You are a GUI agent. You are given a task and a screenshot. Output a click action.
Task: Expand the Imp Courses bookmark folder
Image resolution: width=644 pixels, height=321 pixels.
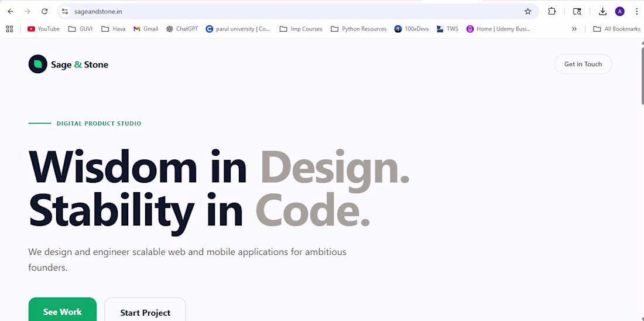click(x=301, y=29)
